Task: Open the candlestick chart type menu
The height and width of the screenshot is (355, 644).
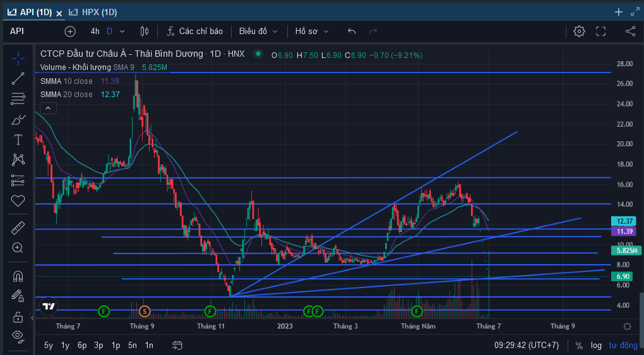Action: [x=145, y=31]
